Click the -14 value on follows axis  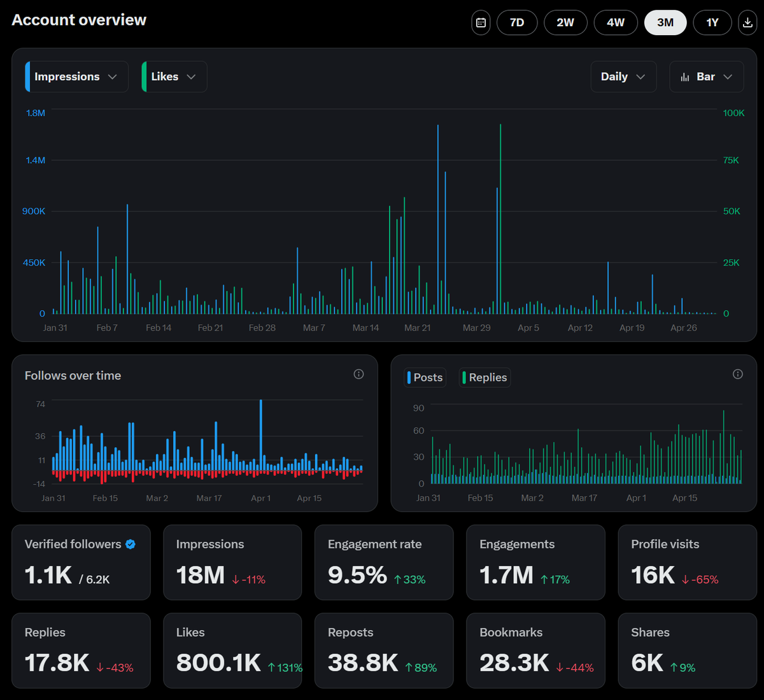click(x=39, y=484)
